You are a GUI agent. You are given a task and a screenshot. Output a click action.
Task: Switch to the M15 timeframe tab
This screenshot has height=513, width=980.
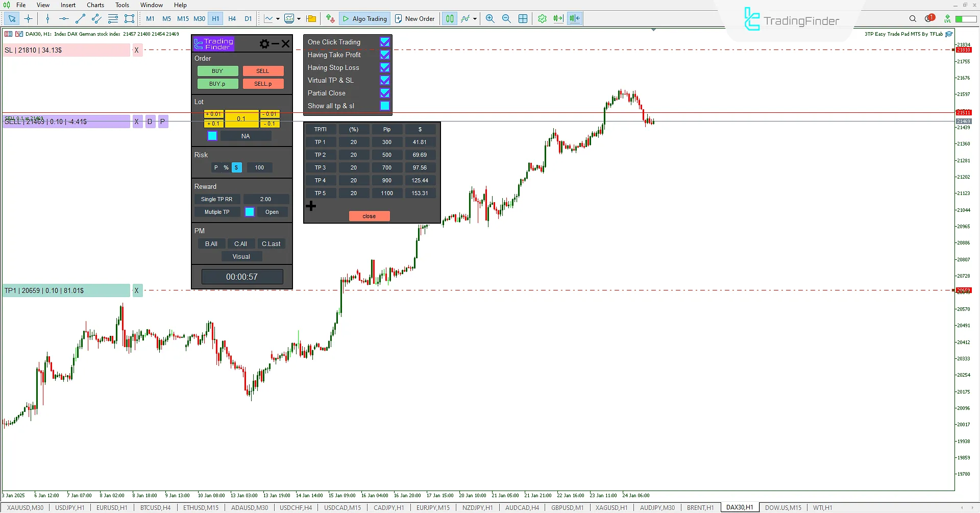(x=183, y=18)
